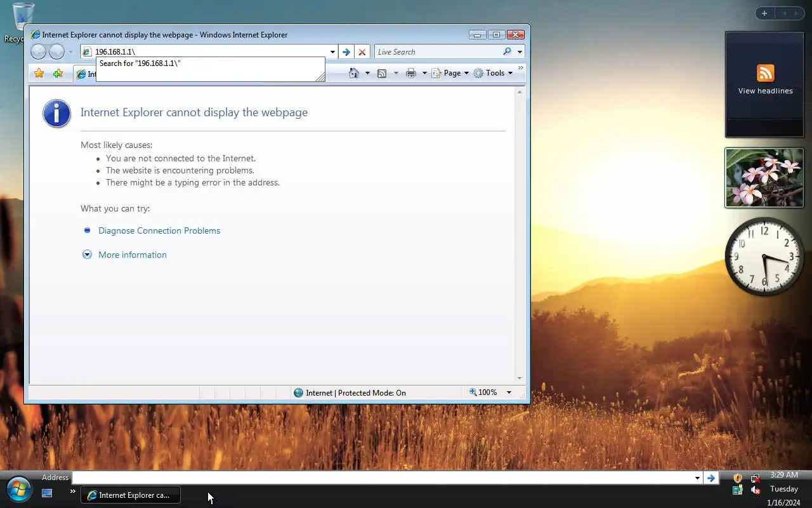Click the red Stop loading X button

(x=362, y=52)
